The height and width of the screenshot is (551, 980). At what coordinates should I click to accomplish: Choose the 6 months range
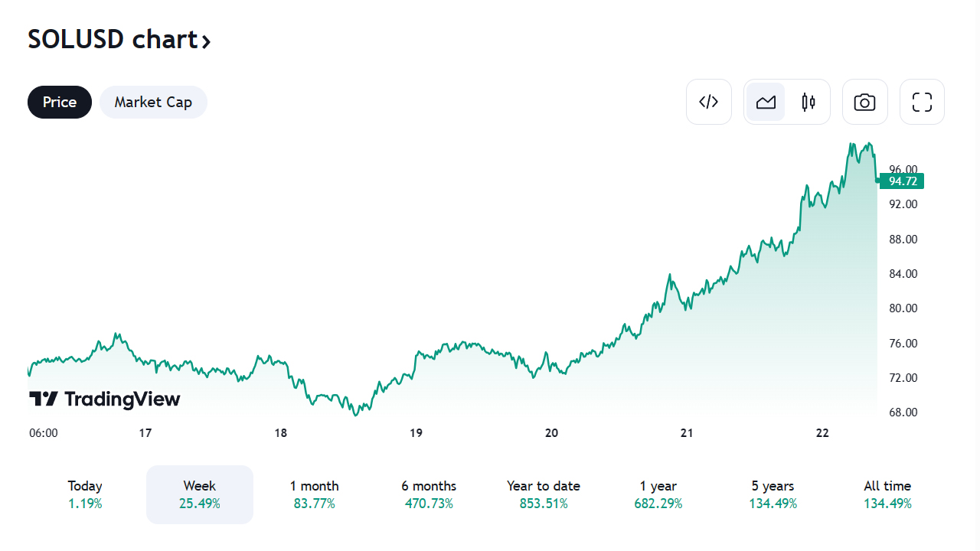coord(429,494)
